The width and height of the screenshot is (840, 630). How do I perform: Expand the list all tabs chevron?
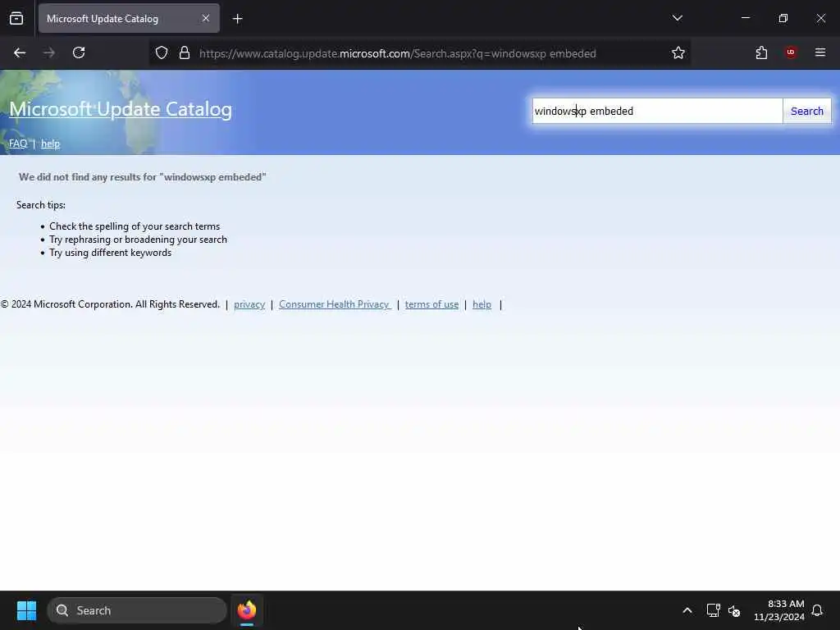(x=677, y=18)
